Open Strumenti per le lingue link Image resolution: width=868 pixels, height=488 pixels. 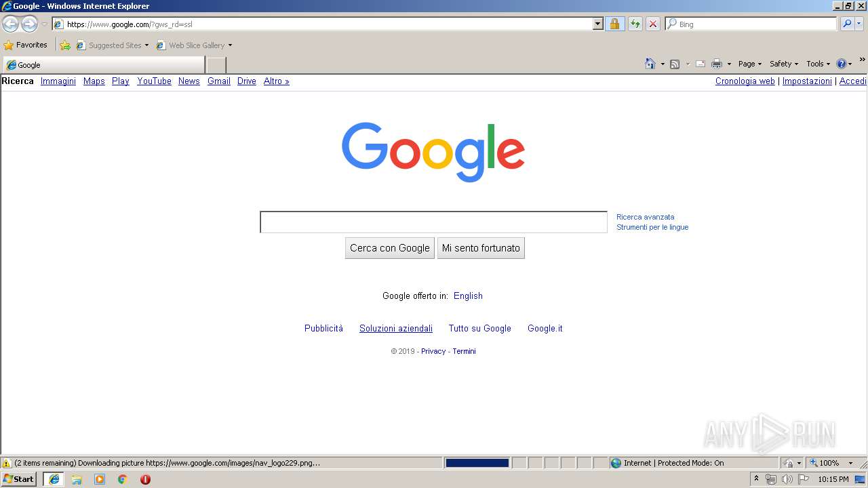(652, 227)
